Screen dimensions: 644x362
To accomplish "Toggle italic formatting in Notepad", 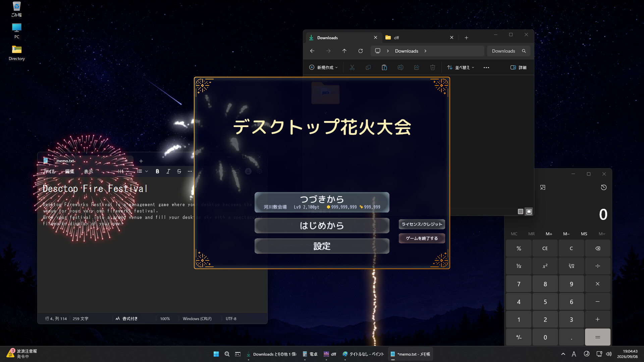I will pyautogui.click(x=168, y=171).
